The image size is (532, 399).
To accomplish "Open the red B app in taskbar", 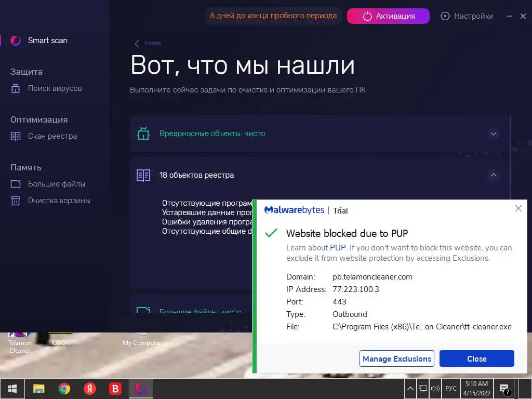I will pos(115,389).
